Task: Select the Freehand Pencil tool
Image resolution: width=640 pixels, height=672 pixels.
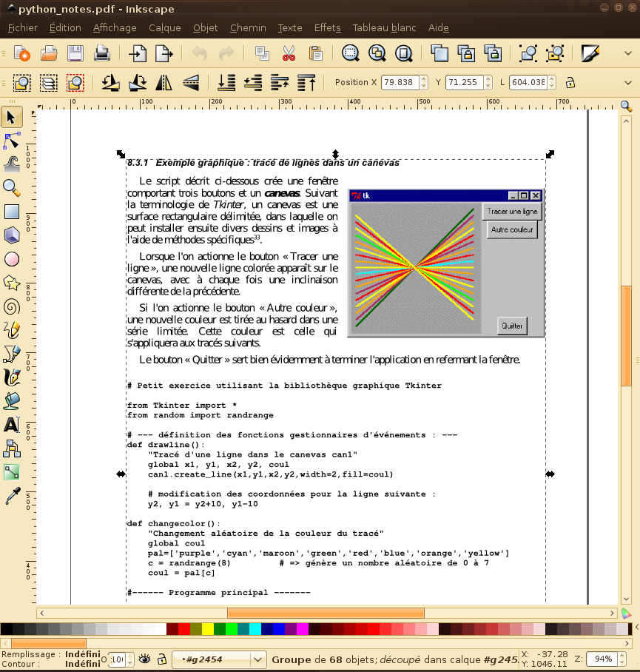Action: click(12, 330)
